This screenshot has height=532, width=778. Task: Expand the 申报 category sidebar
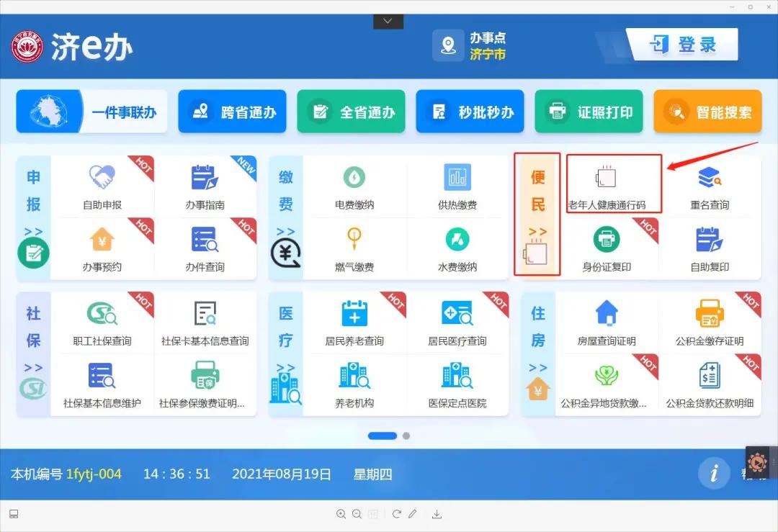click(x=33, y=218)
